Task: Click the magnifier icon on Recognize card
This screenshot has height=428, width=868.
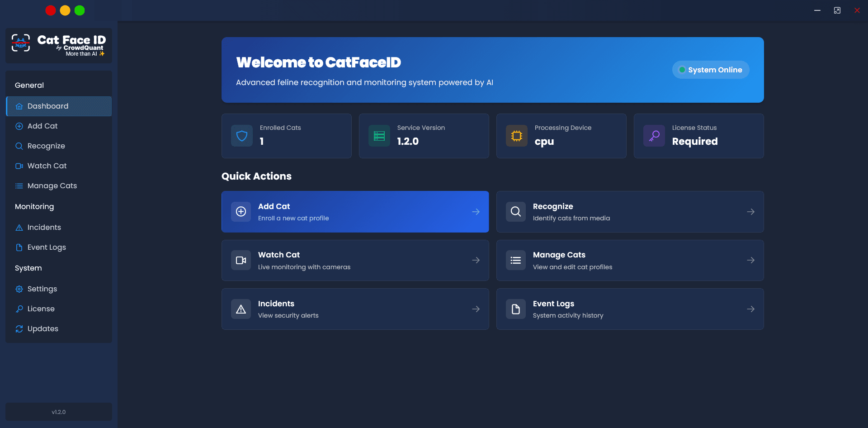Action: [516, 212]
